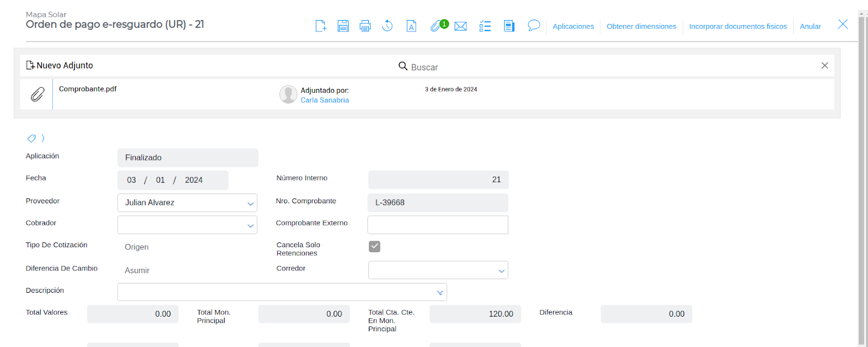Expand the Descripción dropdown
868x347 pixels.
click(x=440, y=293)
